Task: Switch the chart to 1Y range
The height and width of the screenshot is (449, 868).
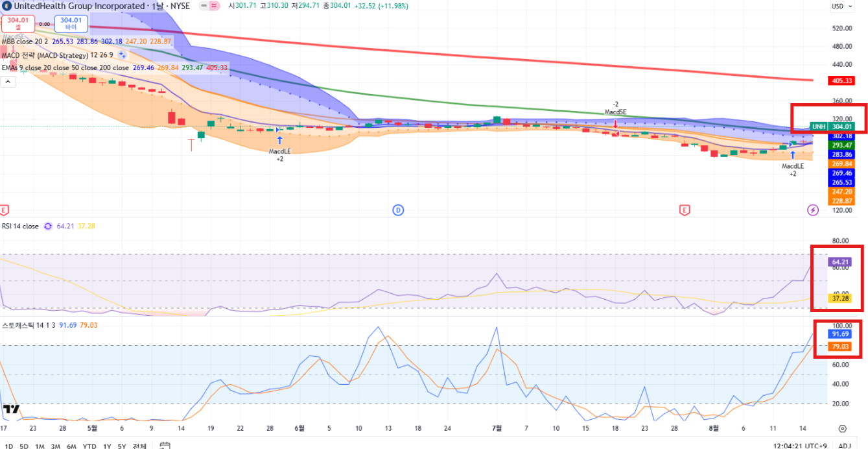Action: [106, 446]
